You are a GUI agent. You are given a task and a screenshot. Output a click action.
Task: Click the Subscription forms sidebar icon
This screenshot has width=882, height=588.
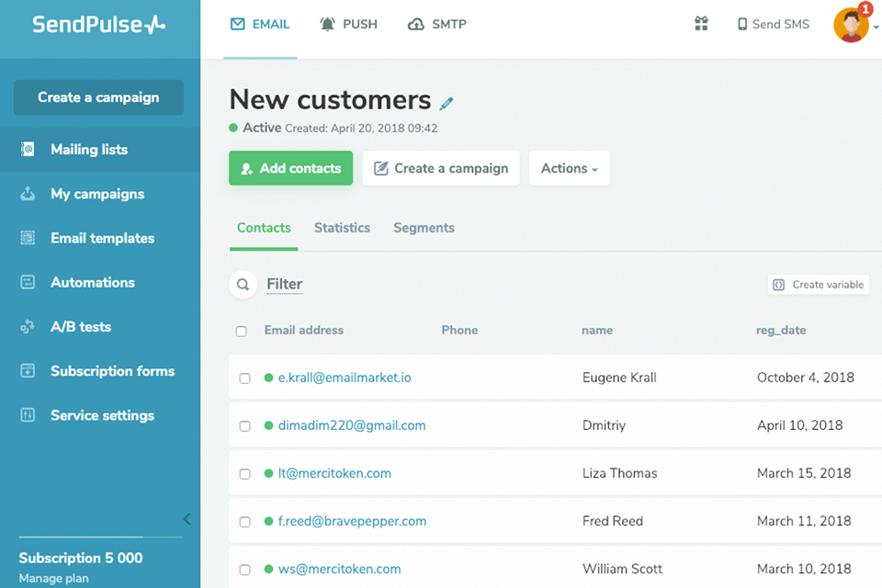coord(28,371)
